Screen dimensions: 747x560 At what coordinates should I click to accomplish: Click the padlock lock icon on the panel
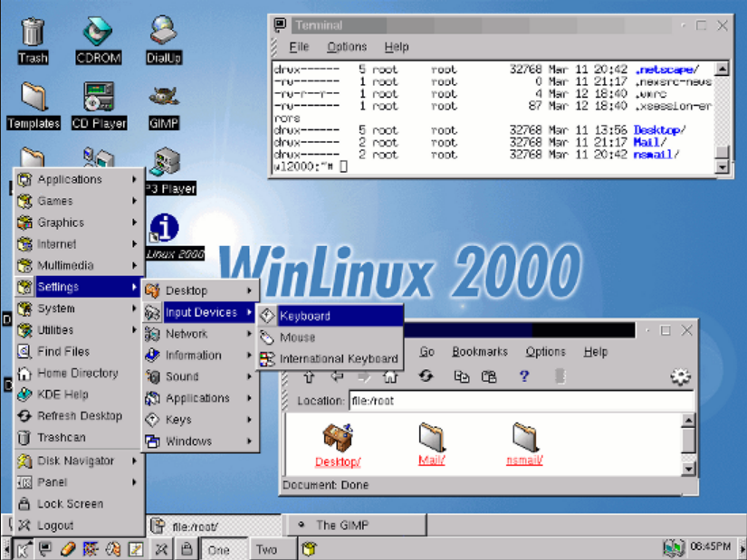click(186, 549)
